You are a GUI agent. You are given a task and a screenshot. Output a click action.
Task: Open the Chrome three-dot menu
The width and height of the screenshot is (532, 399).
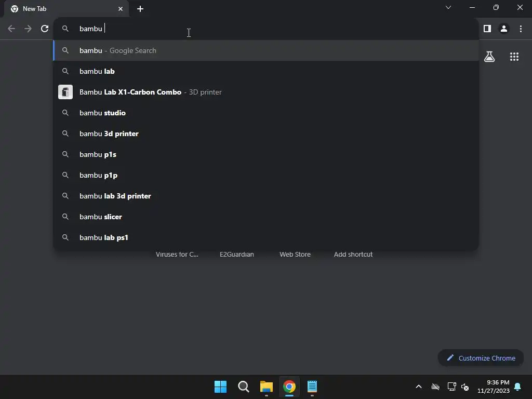pos(521,29)
